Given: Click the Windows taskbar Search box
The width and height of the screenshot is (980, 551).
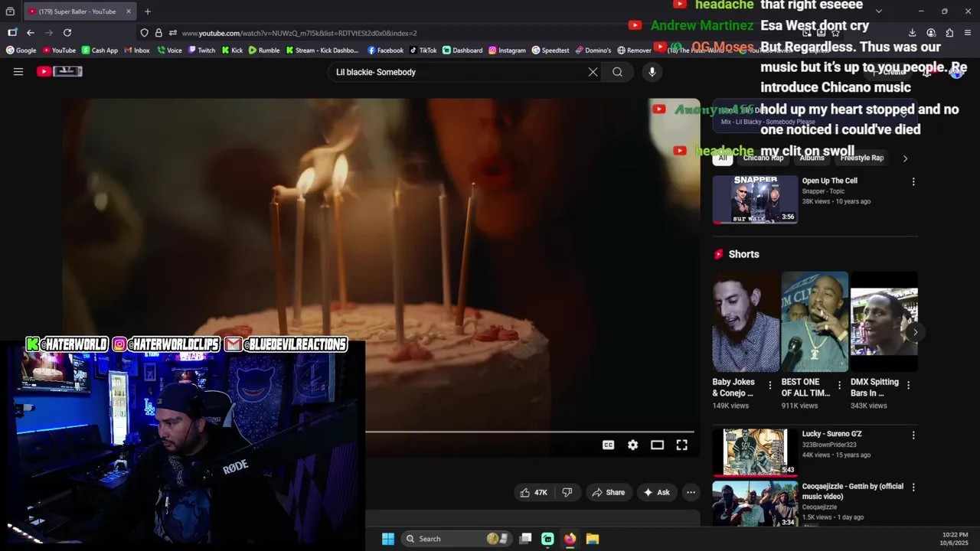Looking at the screenshot, I should pyautogui.click(x=456, y=539).
